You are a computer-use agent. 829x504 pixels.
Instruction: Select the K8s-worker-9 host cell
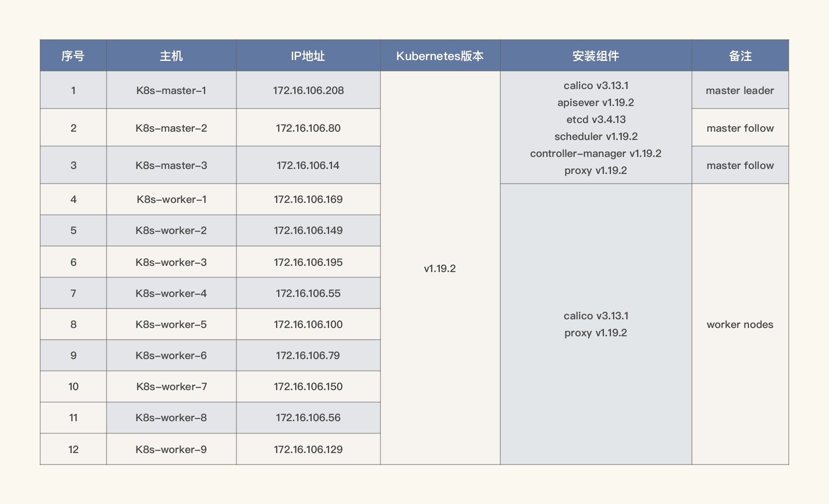[x=171, y=449]
